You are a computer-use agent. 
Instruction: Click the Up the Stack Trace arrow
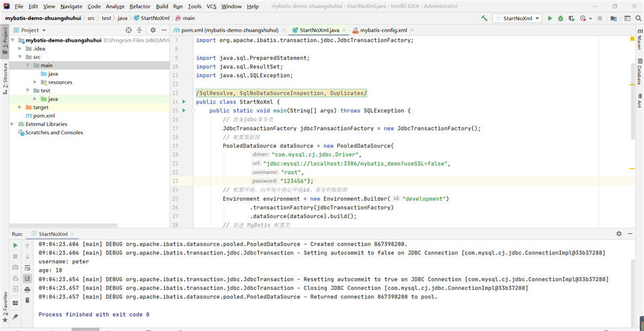(27, 246)
